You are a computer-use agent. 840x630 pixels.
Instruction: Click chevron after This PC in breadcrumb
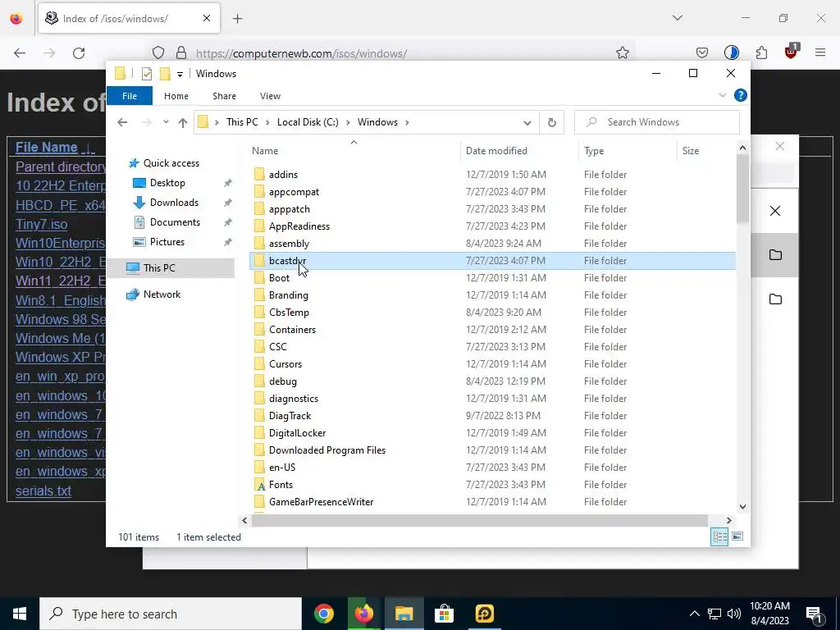click(267, 122)
